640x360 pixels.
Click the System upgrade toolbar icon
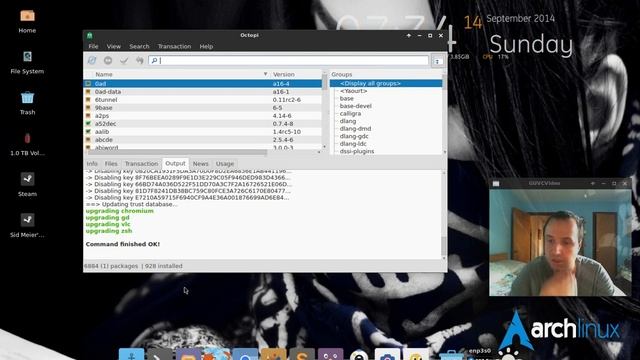108,60
